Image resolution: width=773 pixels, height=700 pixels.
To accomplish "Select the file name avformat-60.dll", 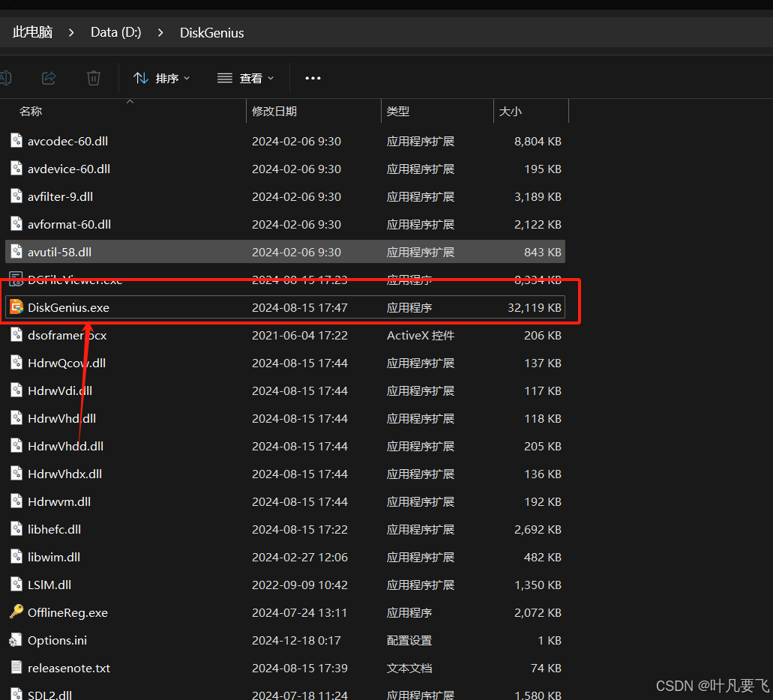I will click(70, 224).
